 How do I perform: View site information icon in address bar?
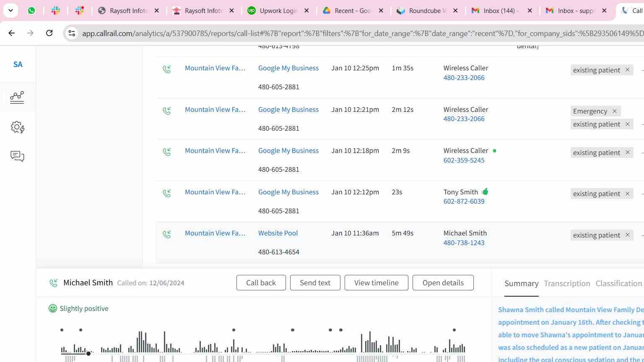(72, 33)
